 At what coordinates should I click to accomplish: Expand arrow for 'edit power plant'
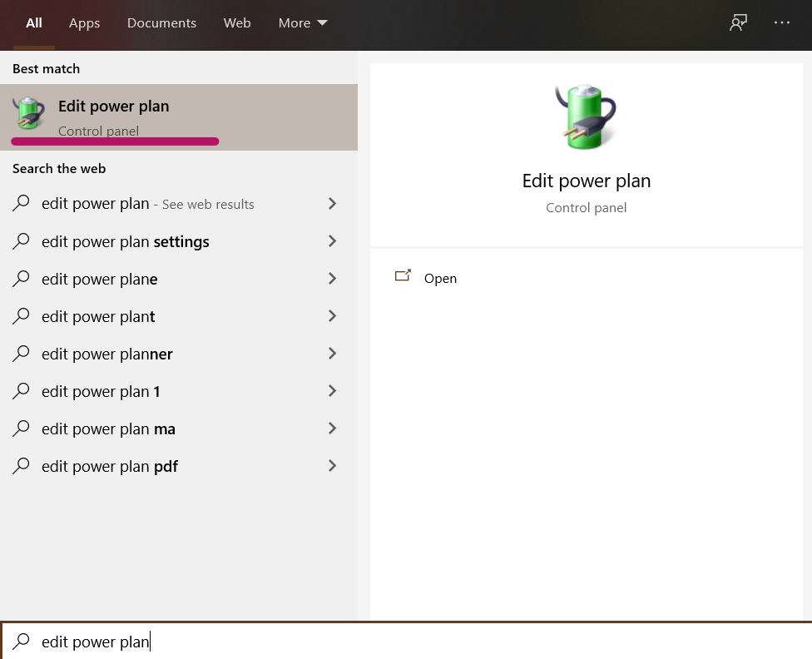pos(333,316)
